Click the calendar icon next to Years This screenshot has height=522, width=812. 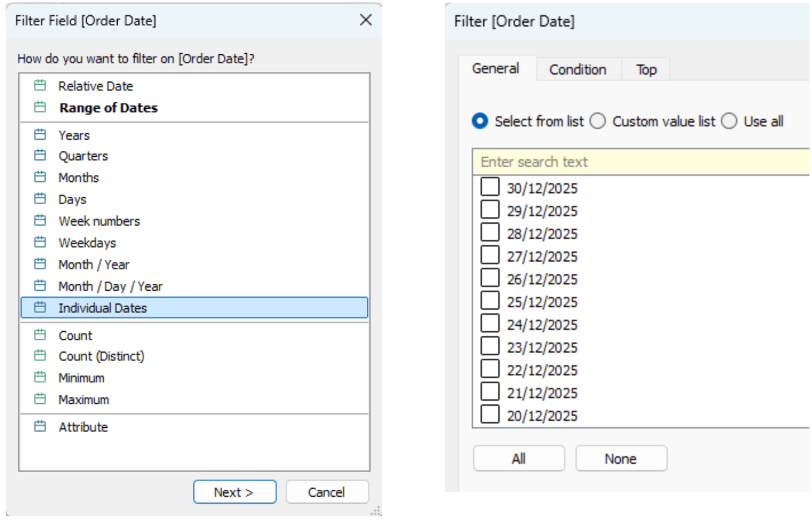(x=40, y=135)
